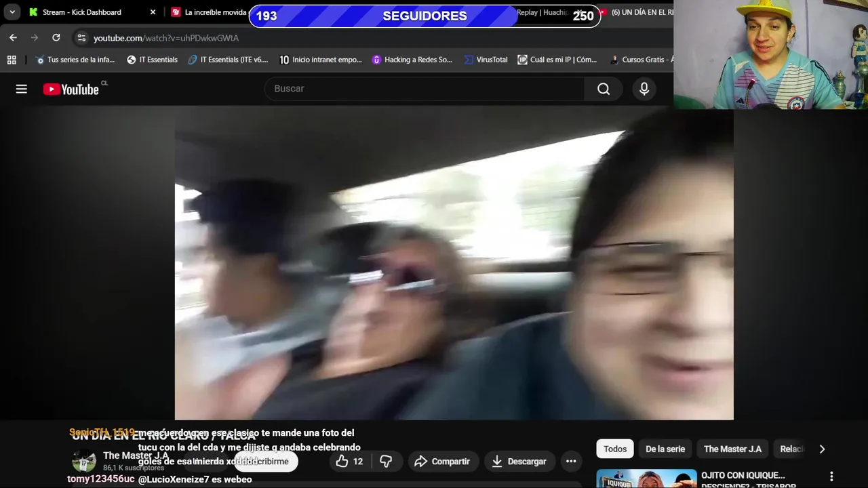Viewport: 868px width, 488px height.
Task: Activate voice search microphone icon
Action: click(x=644, y=89)
